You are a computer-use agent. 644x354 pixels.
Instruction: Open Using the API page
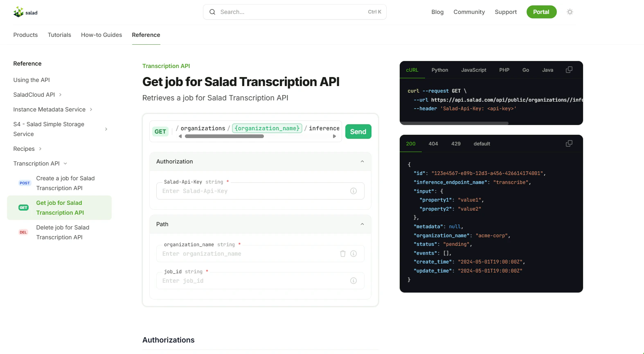32,80
